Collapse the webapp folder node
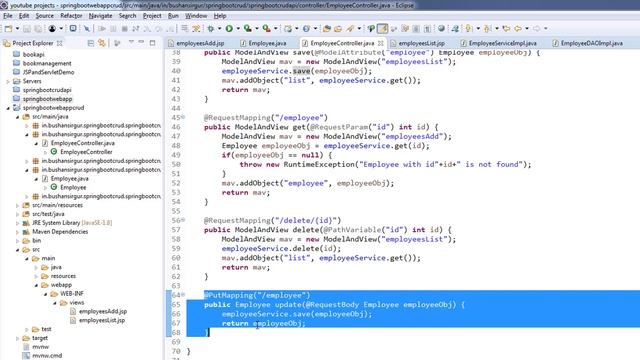The height and width of the screenshot is (360, 640). coord(36,285)
